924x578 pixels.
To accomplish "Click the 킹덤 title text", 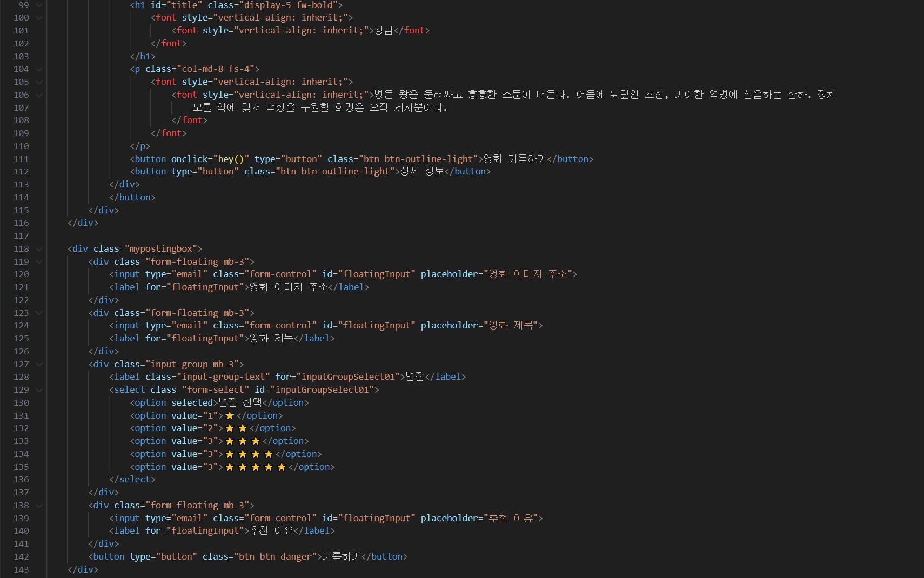I will tap(384, 30).
